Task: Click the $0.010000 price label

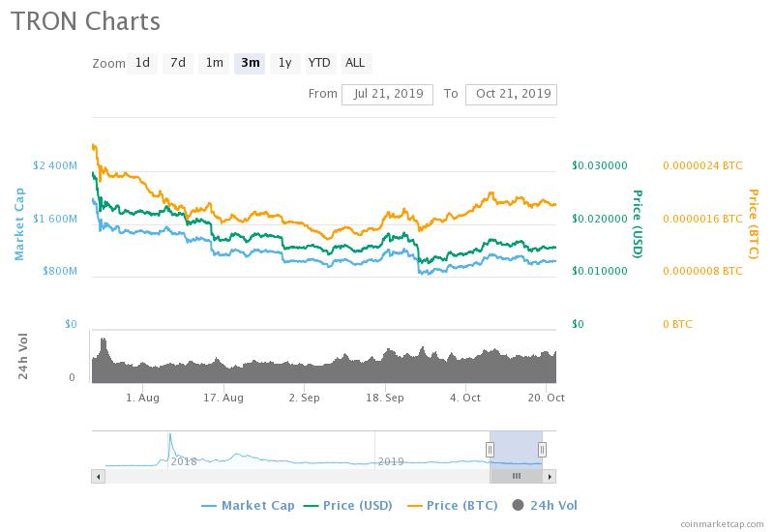Action: click(x=600, y=271)
